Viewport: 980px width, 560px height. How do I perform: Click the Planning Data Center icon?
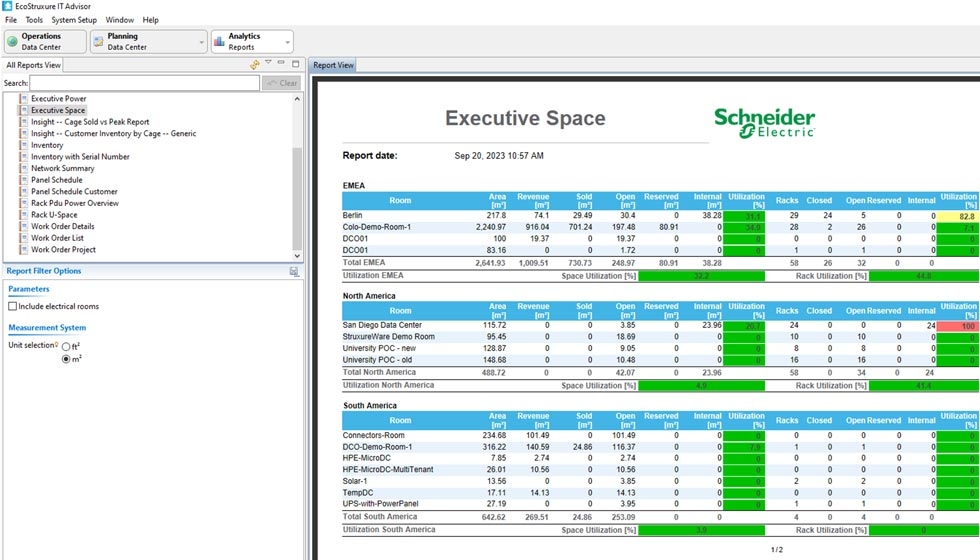tap(99, 42)
